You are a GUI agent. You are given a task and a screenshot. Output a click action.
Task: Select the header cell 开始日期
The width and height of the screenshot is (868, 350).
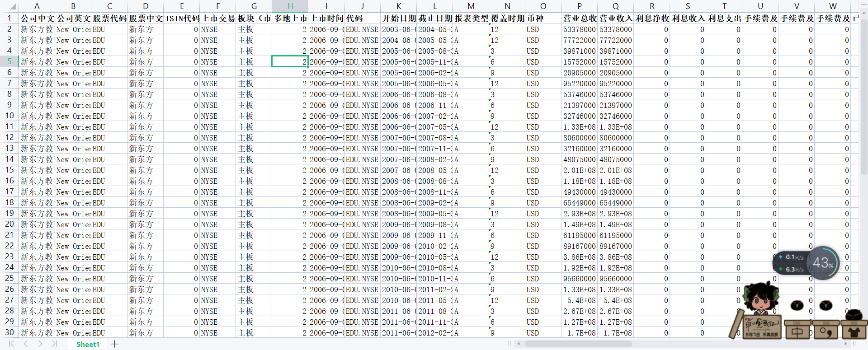tap(399, 18)
